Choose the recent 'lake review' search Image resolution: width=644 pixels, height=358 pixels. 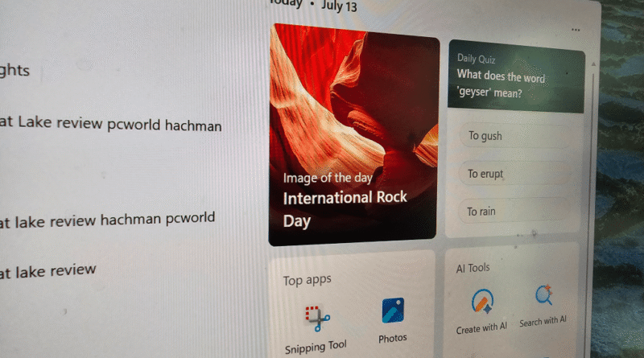point(48,271)
